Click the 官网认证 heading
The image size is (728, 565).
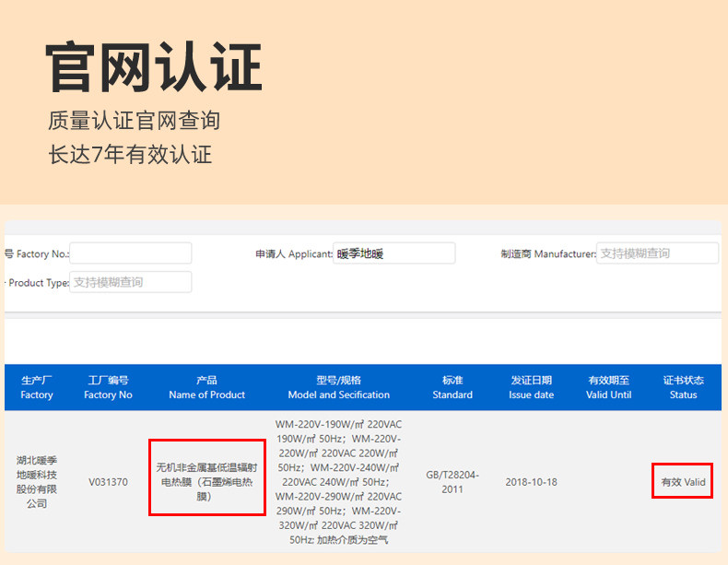tap(154, 67)
